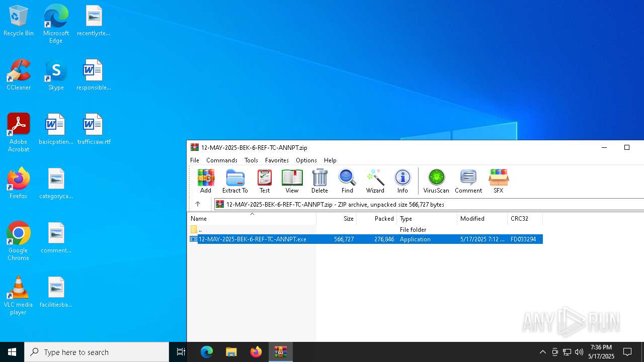Select the facilitiesba... image file icon

[56, 292]
